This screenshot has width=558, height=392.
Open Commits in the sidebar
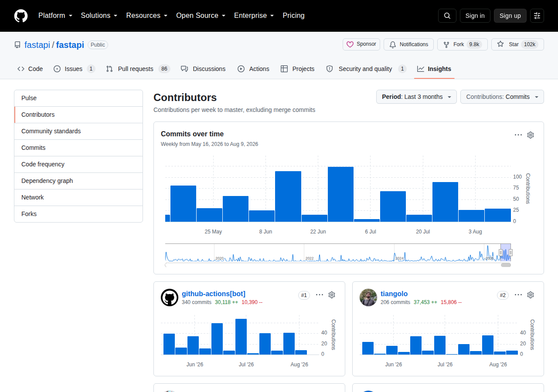78,148
